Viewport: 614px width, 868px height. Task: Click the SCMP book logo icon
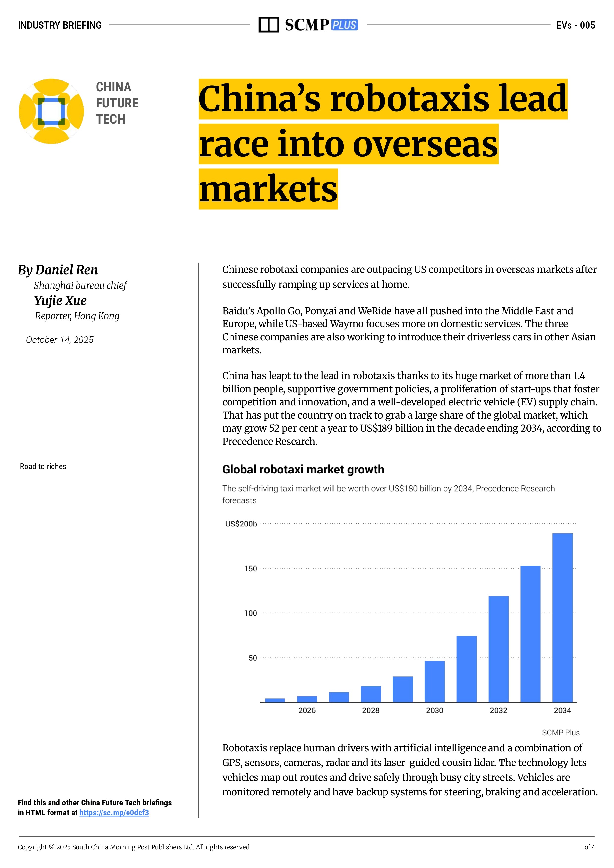tap(268, 25)
